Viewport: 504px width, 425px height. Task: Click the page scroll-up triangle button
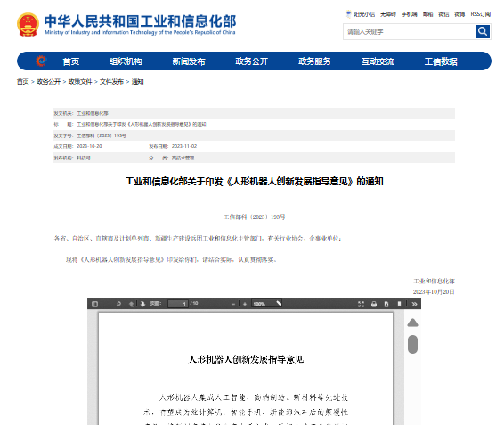[x=412, y=323]
